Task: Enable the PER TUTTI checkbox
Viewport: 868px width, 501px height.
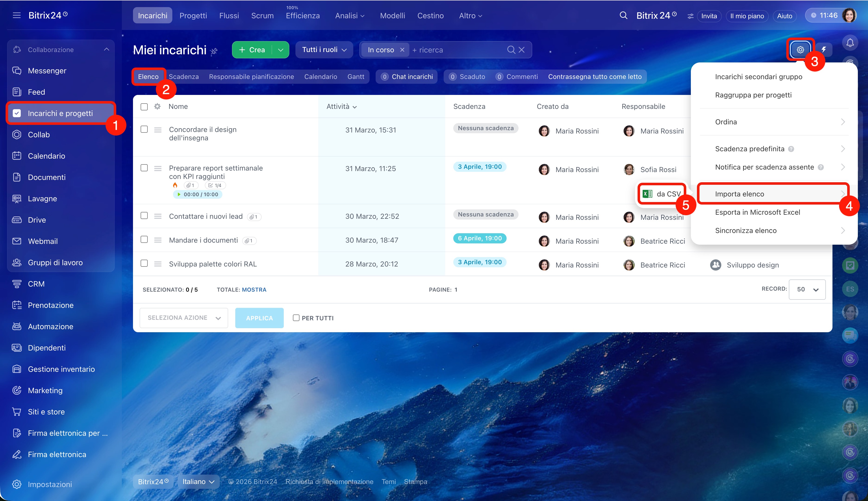Action: coord(296,318)
